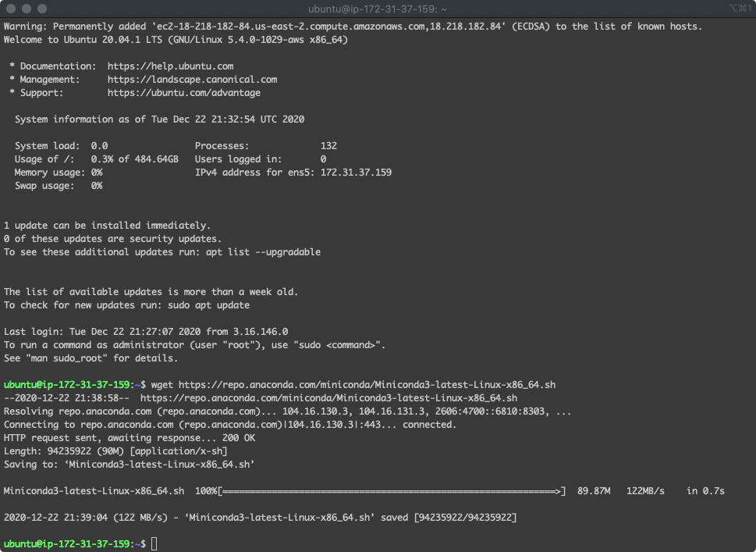Viewport: 756px width, 552px height.
Task: Click "1 update can be installed immediately."
Action: (107, 226)
